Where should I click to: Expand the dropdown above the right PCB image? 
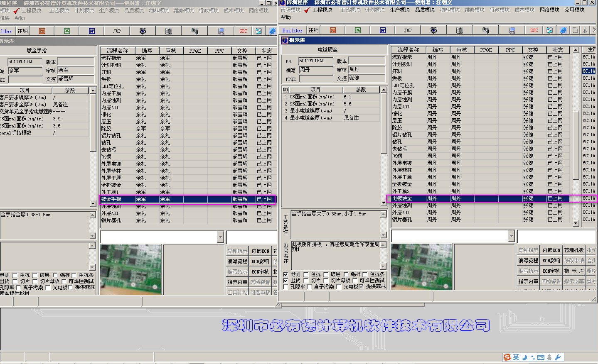pyautogui.click(x=511, y=236)
